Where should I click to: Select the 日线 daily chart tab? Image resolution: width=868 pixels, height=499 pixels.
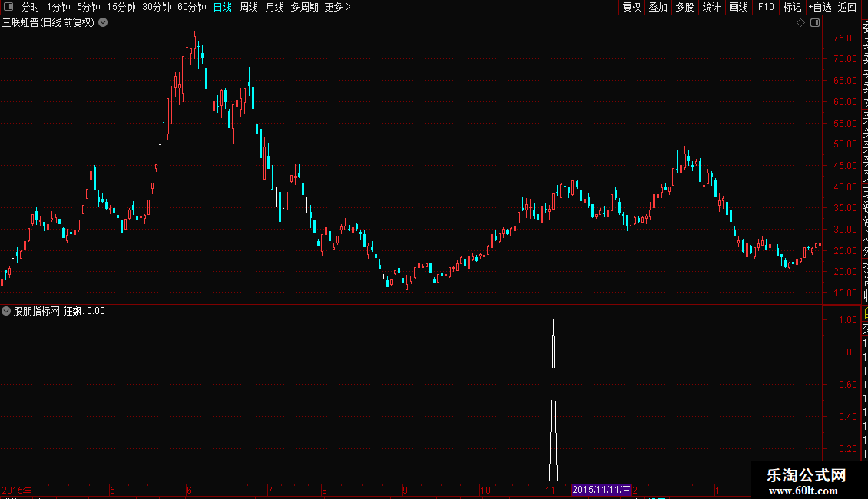click(223, 7)
